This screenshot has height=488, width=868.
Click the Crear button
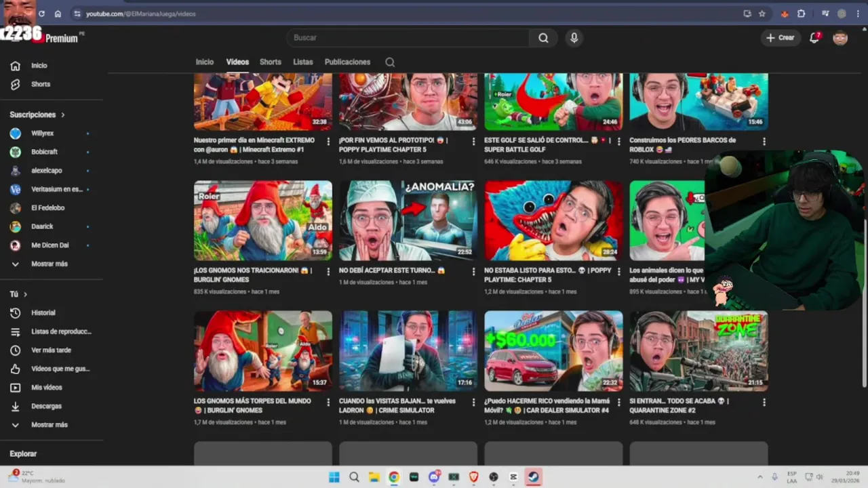(x=780, y=38)
